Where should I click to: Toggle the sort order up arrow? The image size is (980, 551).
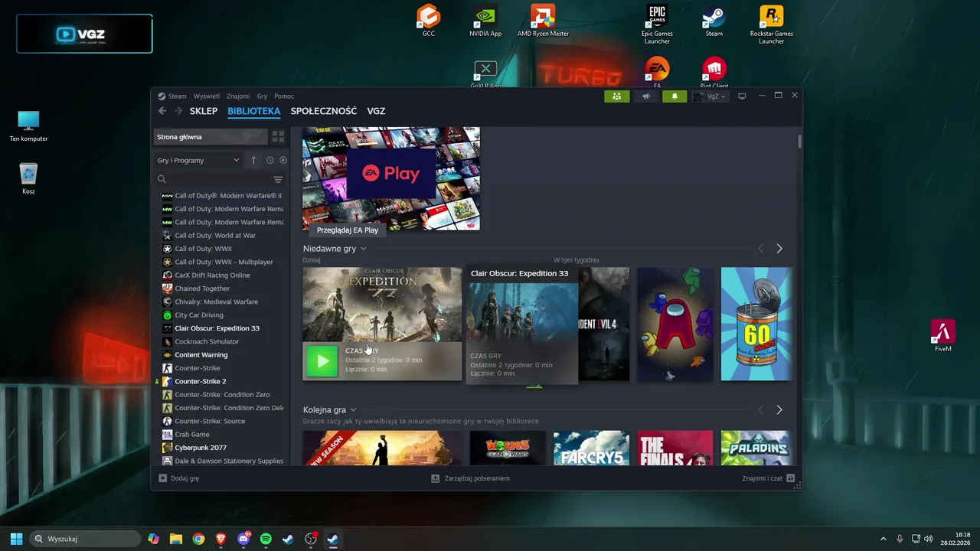tap(253, 160)
